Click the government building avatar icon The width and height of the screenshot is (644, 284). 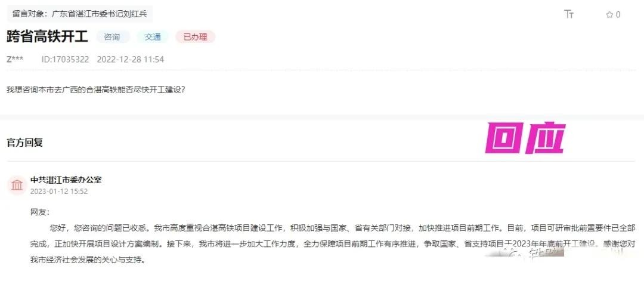click(17, 185)
